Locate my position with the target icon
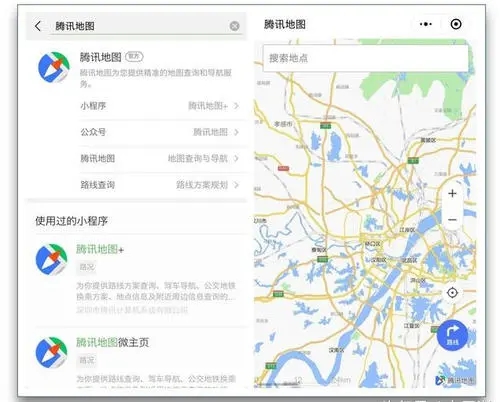 coord(452,293)
